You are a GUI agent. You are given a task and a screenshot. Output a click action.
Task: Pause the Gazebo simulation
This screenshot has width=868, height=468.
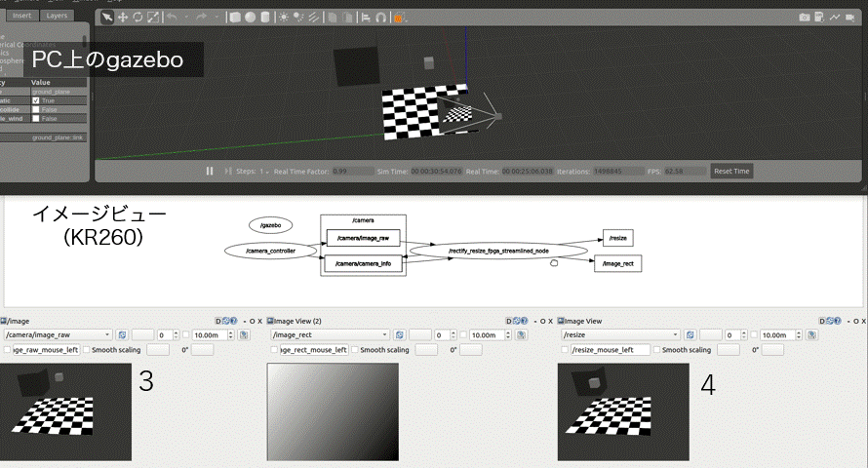210,171
